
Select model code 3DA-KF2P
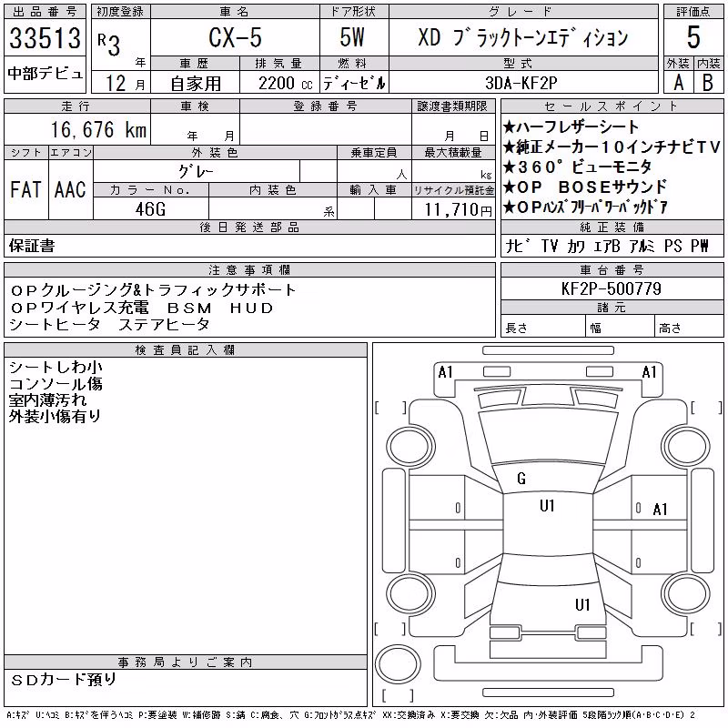click(521, 83)
